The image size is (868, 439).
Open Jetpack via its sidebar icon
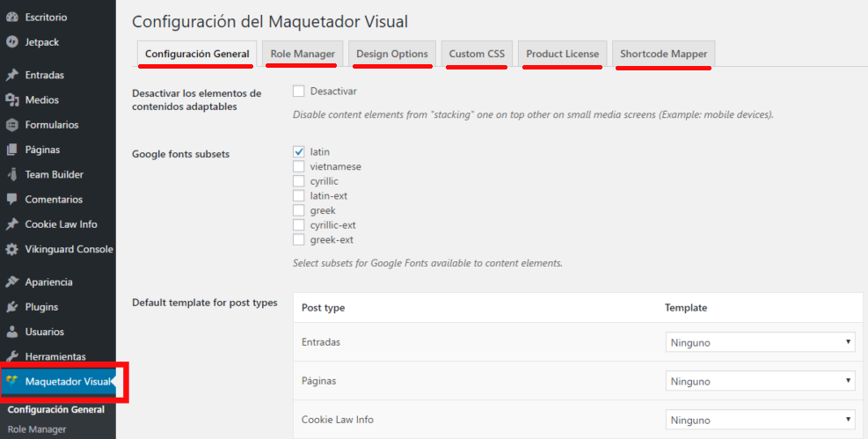[12, 41]
